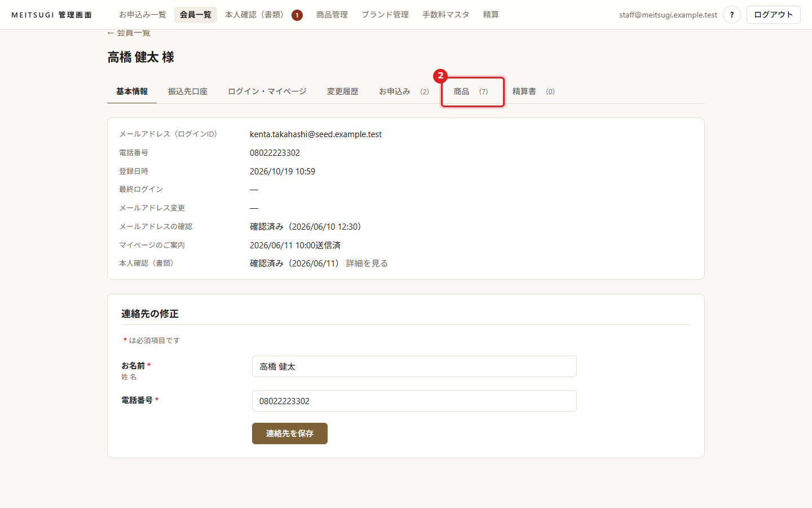Viewport: 812px width, 508px height.
Task: Switch to the 振込先口座 tab
Action: pos(188,91)
